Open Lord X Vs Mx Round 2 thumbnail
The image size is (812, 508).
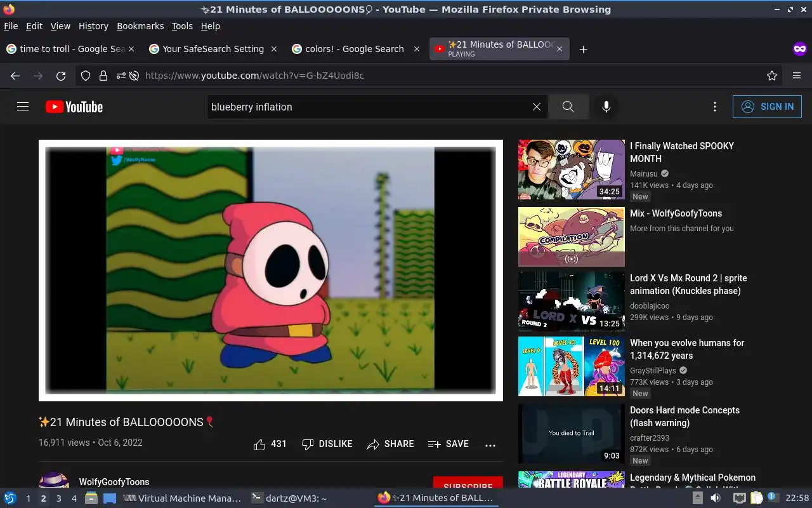click(572, 302)
